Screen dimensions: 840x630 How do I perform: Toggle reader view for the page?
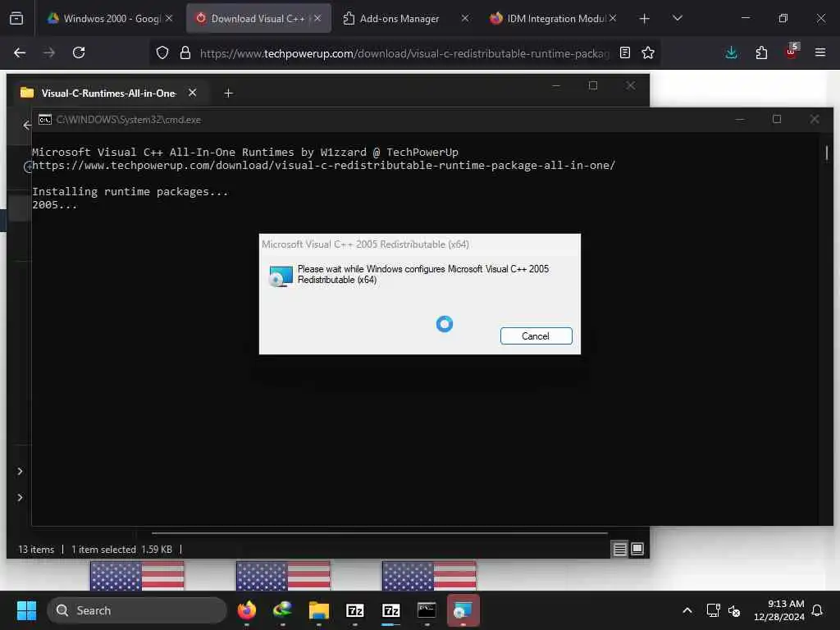pos(624,52)
